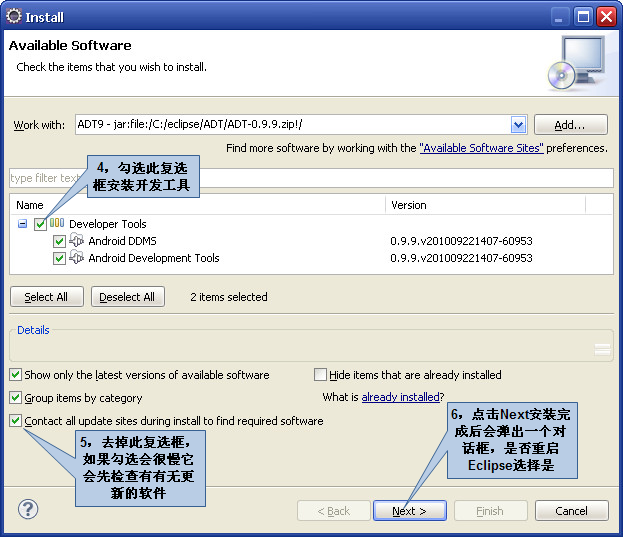Enable Hide items that are already installed

click(320, 375)
